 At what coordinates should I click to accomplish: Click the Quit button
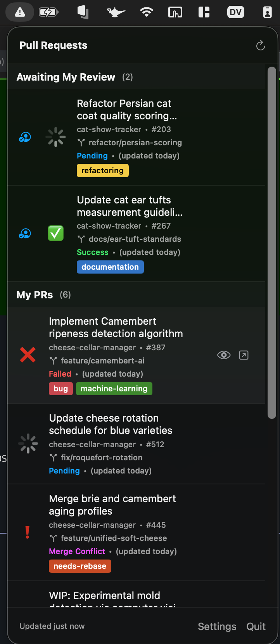click(x=256, y=627)
